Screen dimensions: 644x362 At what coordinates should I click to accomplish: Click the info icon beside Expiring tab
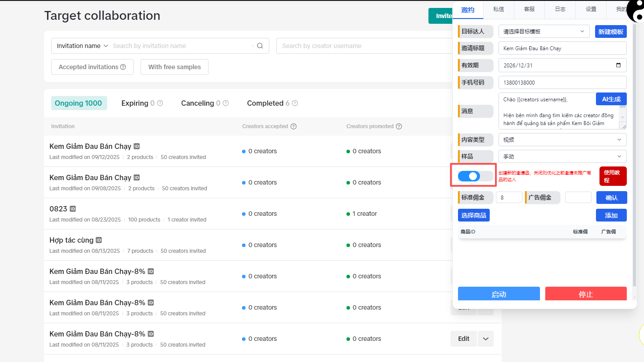click(160, 103)
